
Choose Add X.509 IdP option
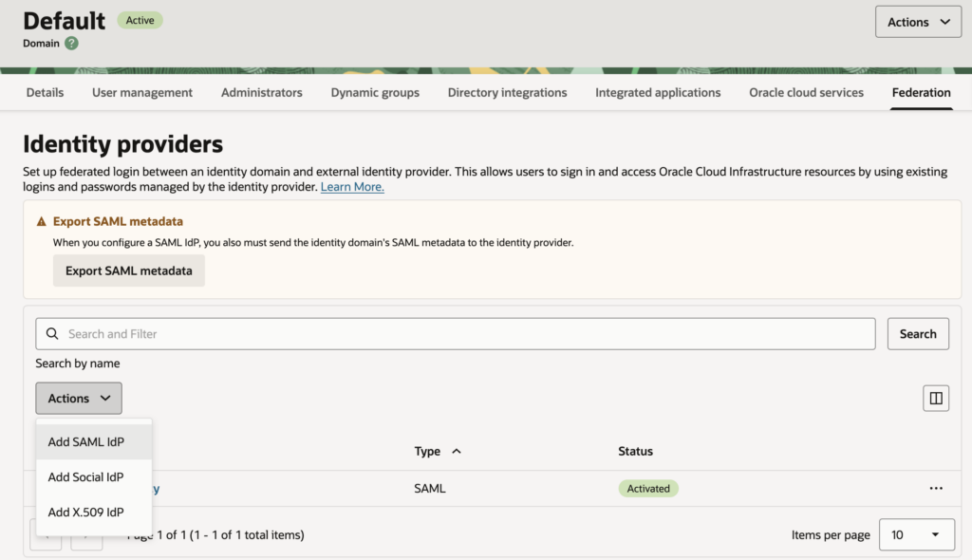86,513
